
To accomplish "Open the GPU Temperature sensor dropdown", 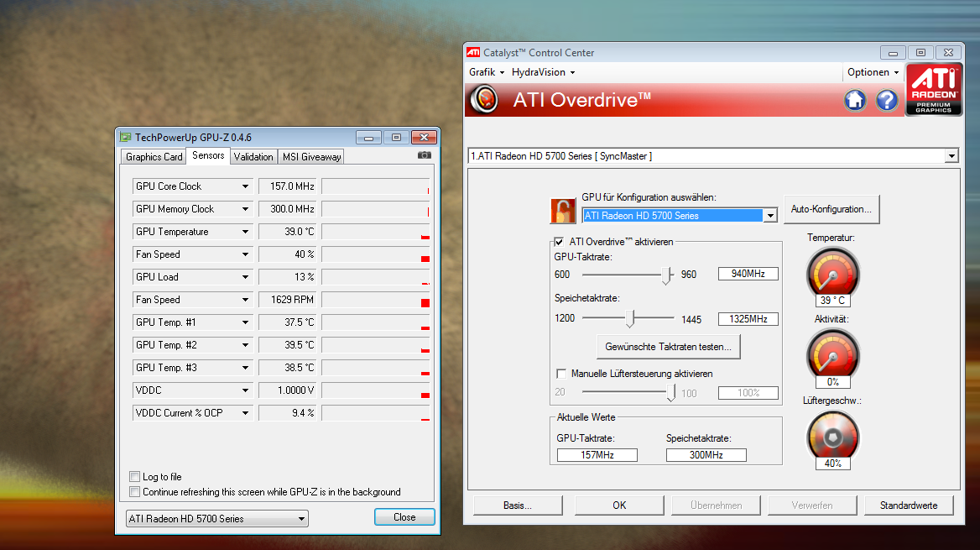I will [245, 232].
